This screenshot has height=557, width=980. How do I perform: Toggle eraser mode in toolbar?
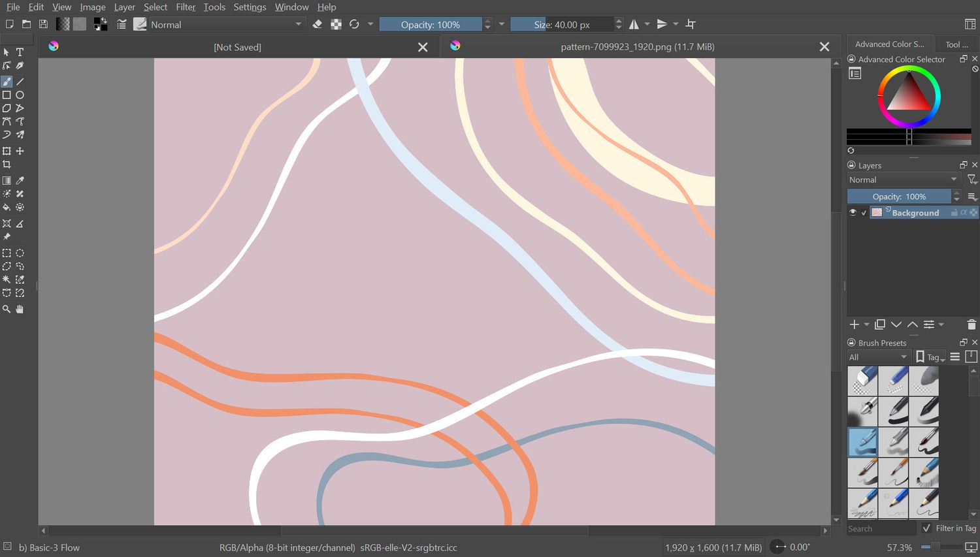pyautogui.click(x=318, y=24)
